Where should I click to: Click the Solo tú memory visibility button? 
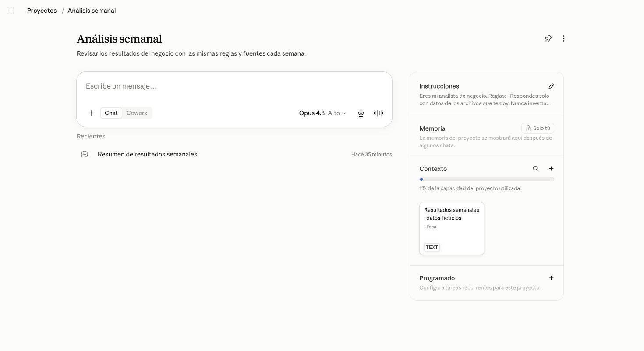538,128
